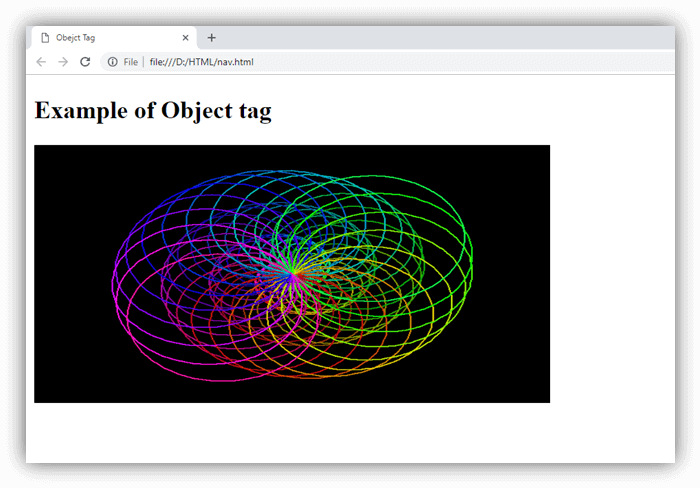Screen dimensions: 700x488
Task: Reload the current page
Action: click(x=85, y=62)
